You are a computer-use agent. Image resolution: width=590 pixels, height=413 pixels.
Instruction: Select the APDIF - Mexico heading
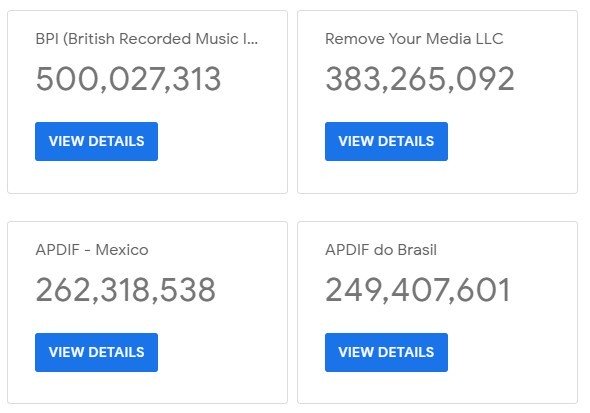point(92,250)
